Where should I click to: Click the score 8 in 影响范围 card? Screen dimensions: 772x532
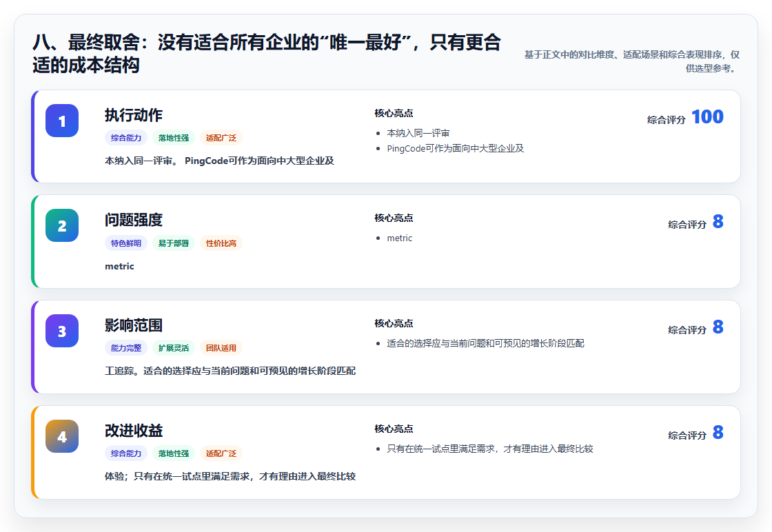point(718,327)
